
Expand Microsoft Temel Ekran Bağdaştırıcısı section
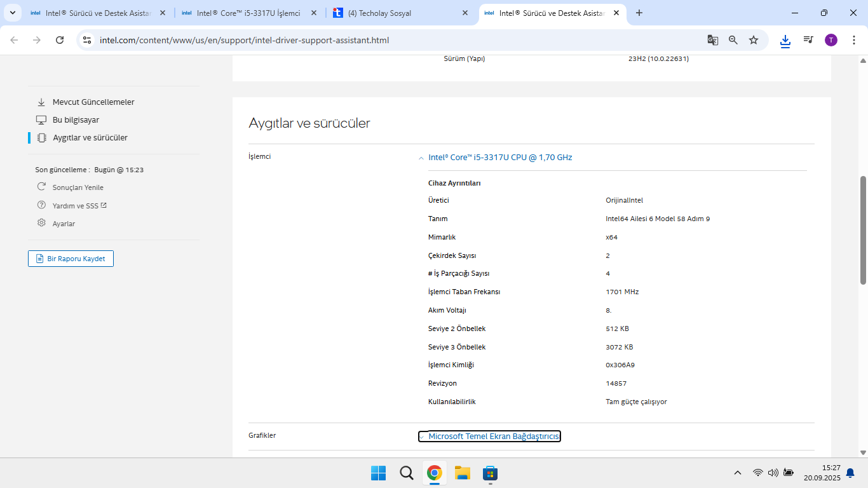tap(489, 437)
